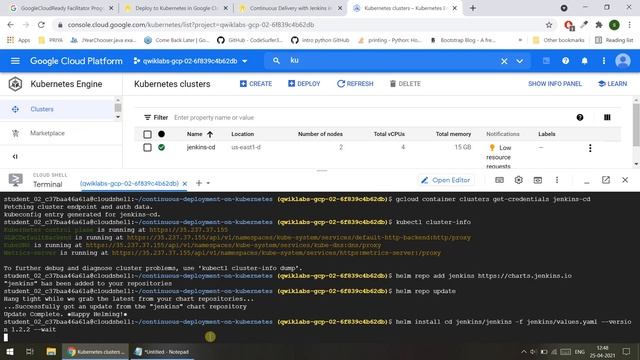Screen dimensions: 640x360
Task: Click Open Editor in Cloud Shell
Action: [x=445, y=180]
